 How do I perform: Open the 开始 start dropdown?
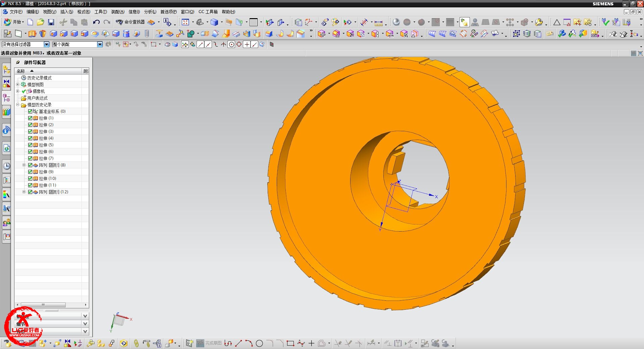coord(14,22)
